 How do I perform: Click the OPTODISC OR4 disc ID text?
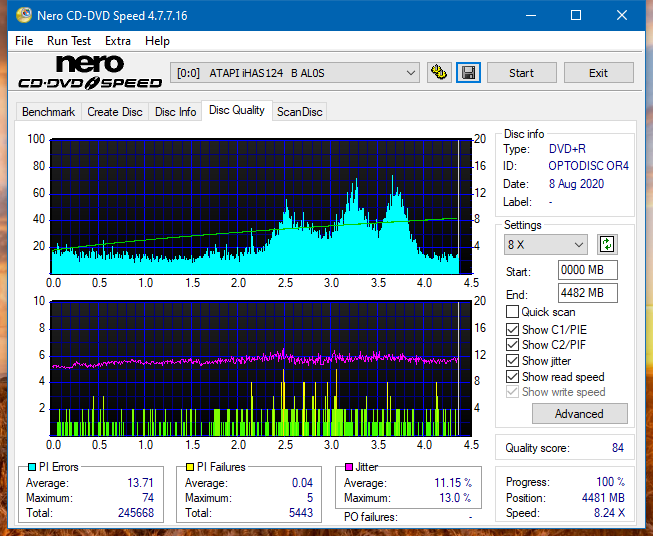coord(588,166)
